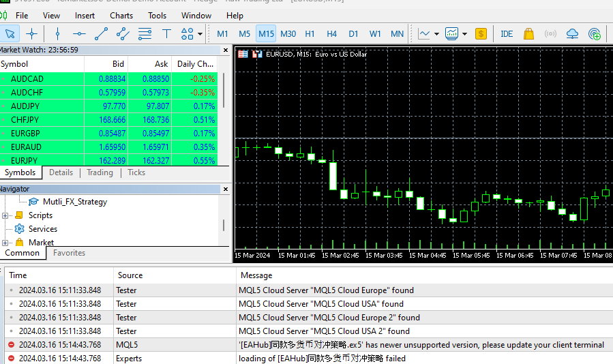
Task: Switch to Trading tab in Market Watch
Action: pos(100,172)
